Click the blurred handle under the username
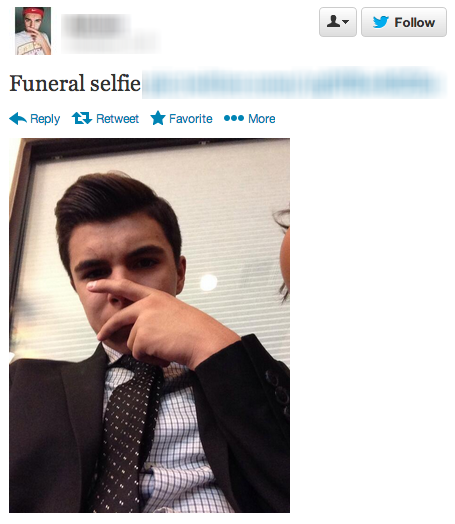Image resolution: width=455 pixels, height=524 pixels. point(111,42)
